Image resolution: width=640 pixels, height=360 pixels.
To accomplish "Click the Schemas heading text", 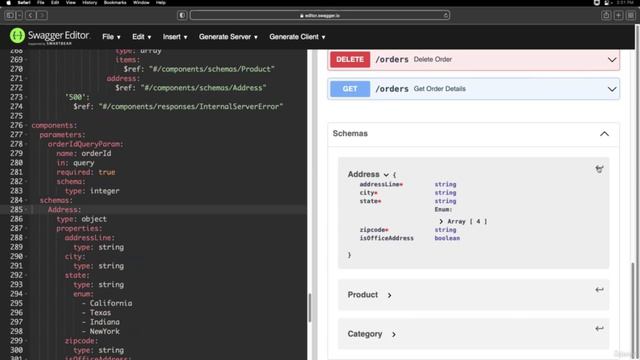I will pos(350,133).
